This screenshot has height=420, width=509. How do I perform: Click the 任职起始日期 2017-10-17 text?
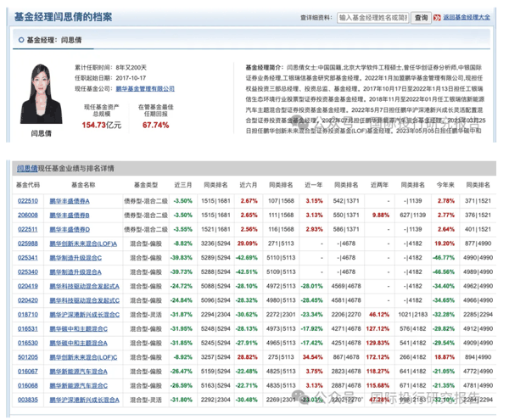point(110,78)
